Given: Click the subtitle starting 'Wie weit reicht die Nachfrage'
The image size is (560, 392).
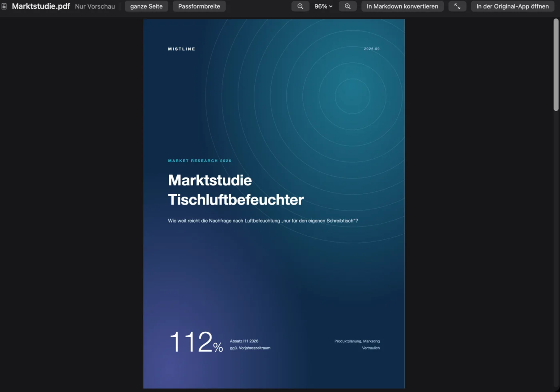Looking at the screenshot, I should pos(263,221).
